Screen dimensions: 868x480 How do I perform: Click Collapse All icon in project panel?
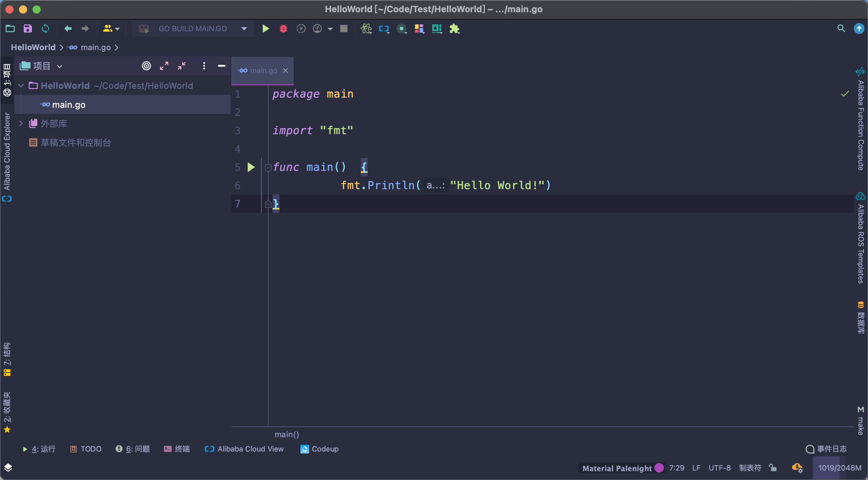pyautogui.click(x=182, y=66)
